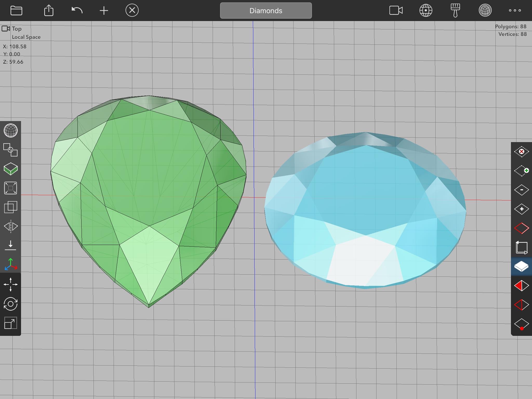Open the globe scene settings icon

click(x=426, y=11)
